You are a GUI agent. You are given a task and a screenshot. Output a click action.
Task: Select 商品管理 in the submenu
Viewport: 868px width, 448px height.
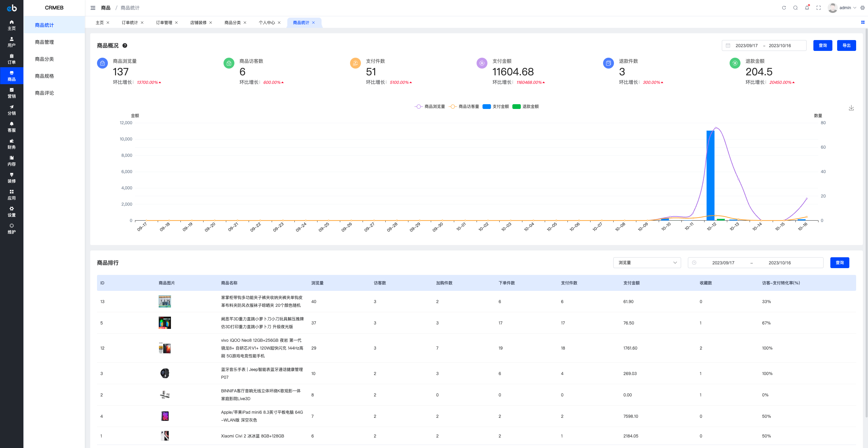(44, 42)
